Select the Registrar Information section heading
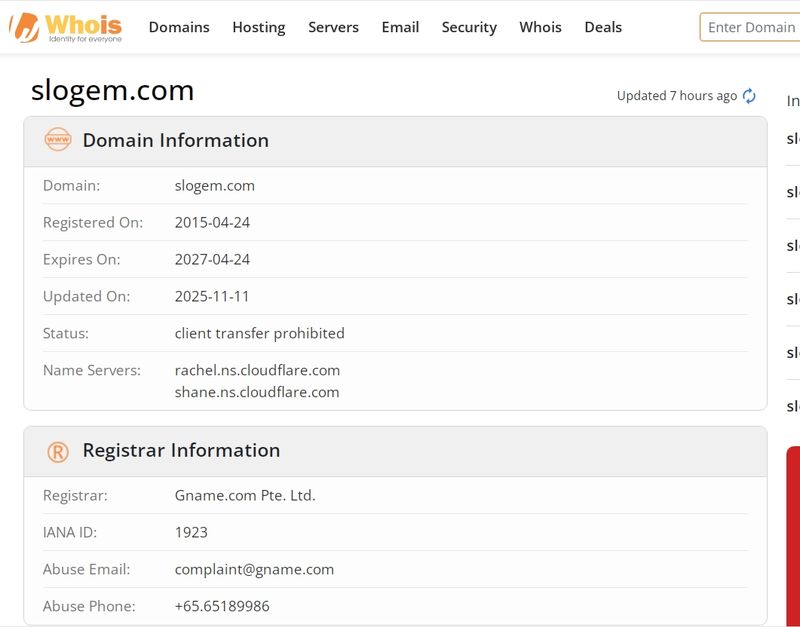 [181, 450]
